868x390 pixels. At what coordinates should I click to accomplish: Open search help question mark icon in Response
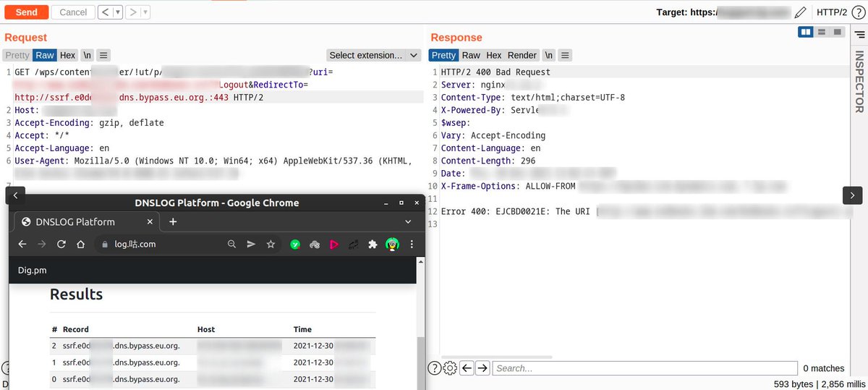[434, 368]
